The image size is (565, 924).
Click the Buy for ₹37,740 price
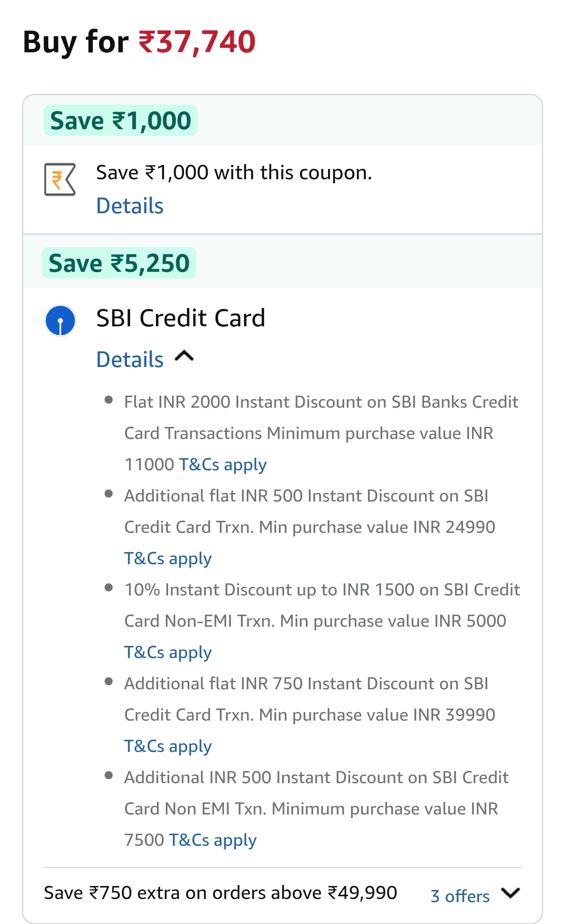pos(197,42)
